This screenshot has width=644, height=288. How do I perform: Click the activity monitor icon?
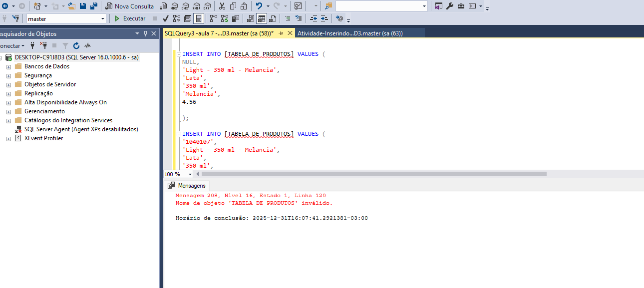point(298,6)
